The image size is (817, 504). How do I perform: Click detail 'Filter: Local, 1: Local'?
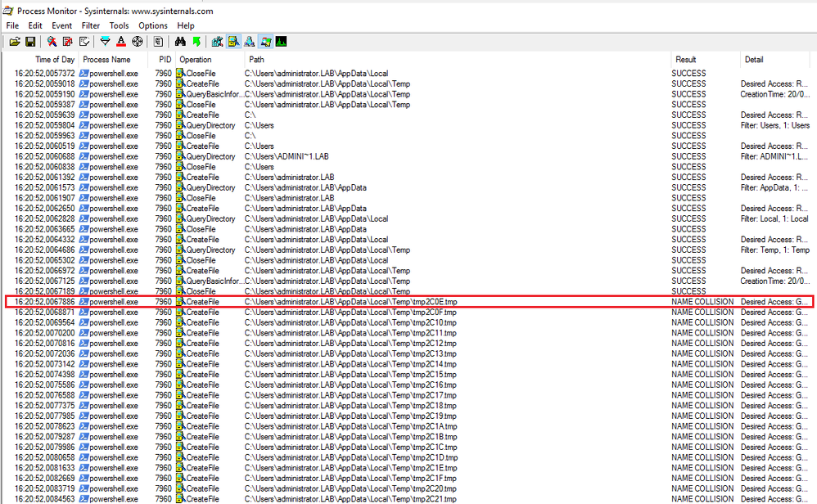(x=774, y=218)
